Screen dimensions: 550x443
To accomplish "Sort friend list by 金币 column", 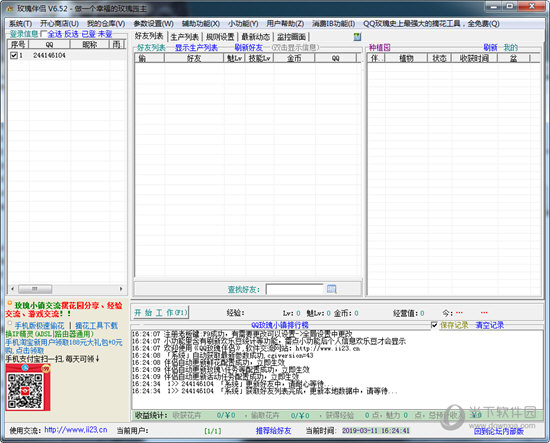I will click(x=294, y=58).
